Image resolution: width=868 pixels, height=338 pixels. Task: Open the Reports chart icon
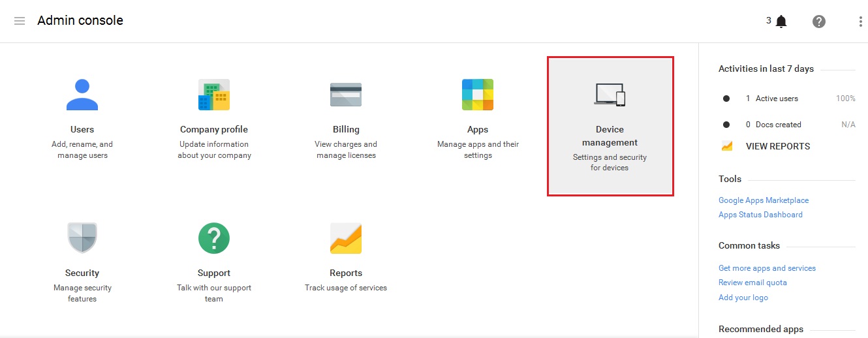coord(346,238)
